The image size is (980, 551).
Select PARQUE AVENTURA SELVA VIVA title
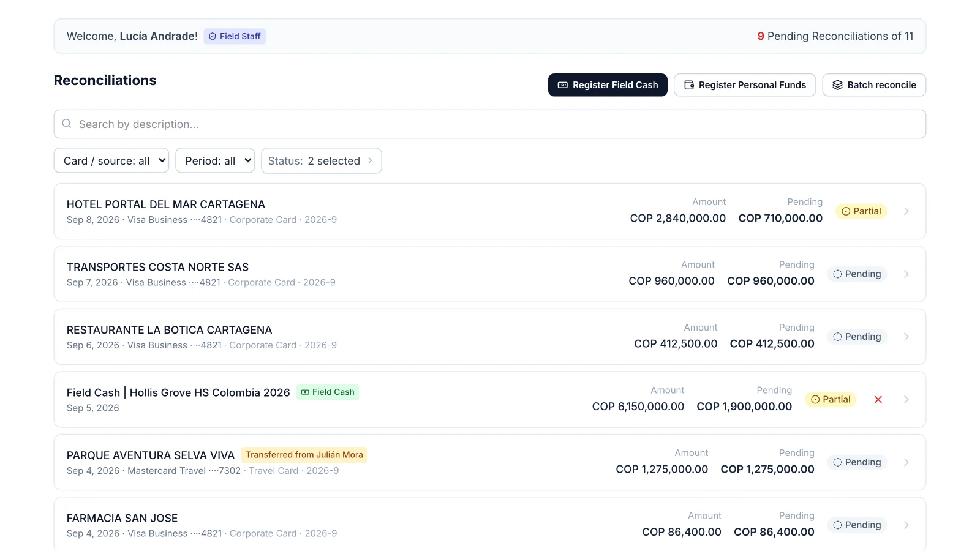click(151, 455)
